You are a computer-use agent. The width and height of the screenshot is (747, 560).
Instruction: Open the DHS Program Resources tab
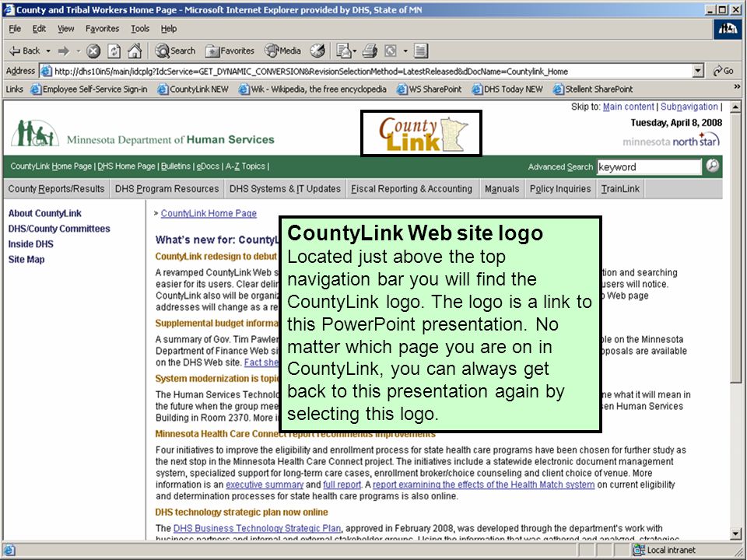tap(167, 189)
